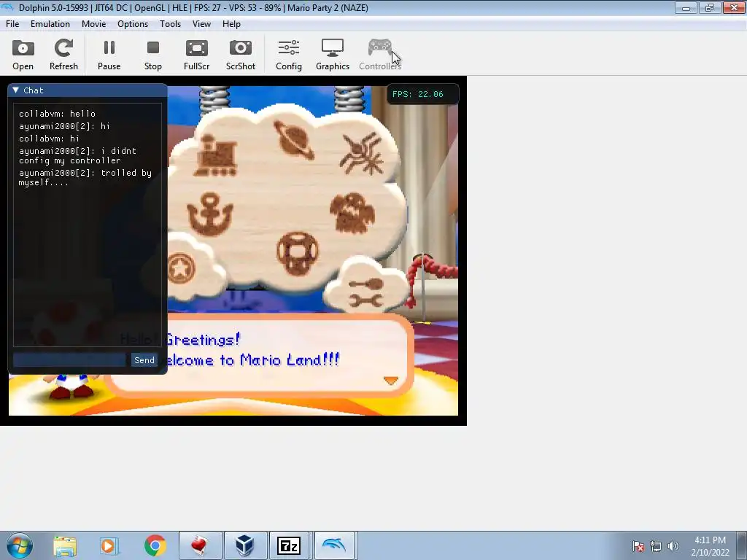
Task: Open Graphics settings from the toolbar
Action: pos(333,55)
